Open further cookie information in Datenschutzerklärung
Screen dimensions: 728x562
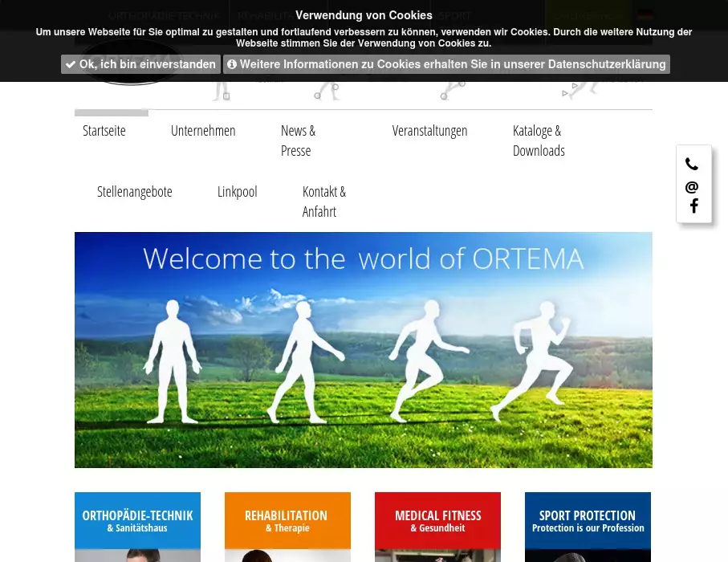446,64
